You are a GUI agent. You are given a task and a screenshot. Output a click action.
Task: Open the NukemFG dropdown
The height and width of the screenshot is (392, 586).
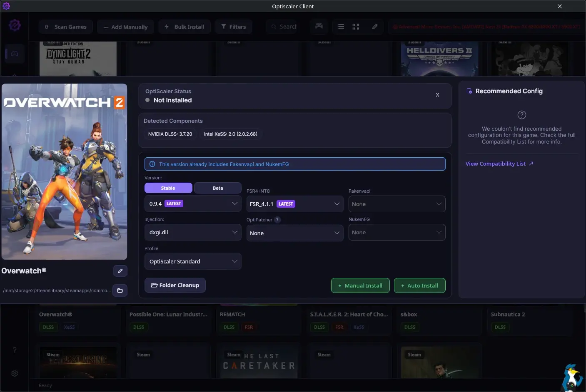tap(397, 232)
